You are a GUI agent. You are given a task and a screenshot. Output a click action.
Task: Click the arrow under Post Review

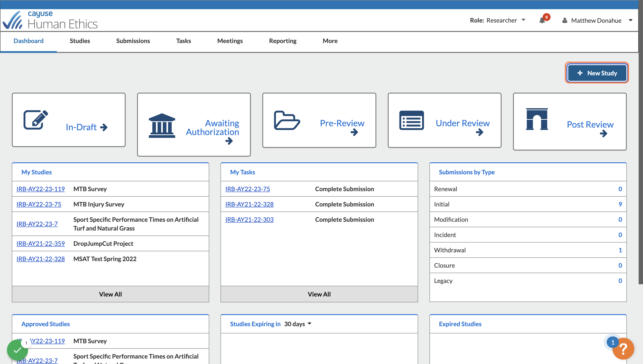603,133
